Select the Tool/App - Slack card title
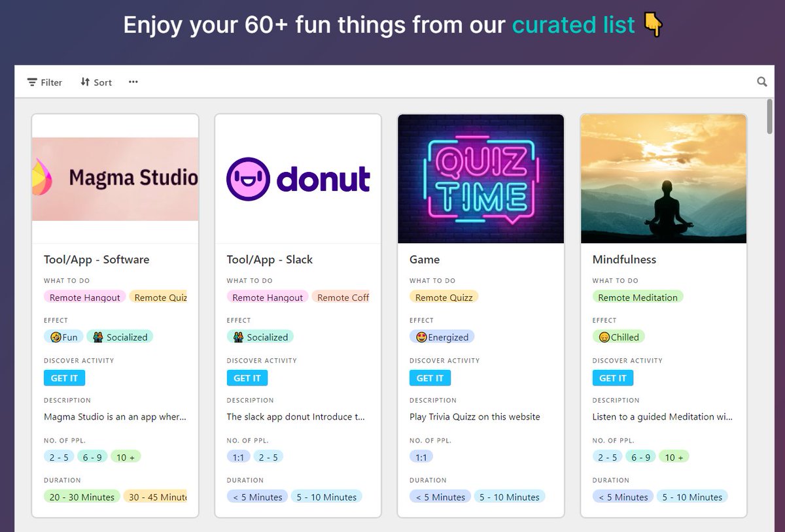This screenshot has height=532, width=785. click(x=270, y=259)
